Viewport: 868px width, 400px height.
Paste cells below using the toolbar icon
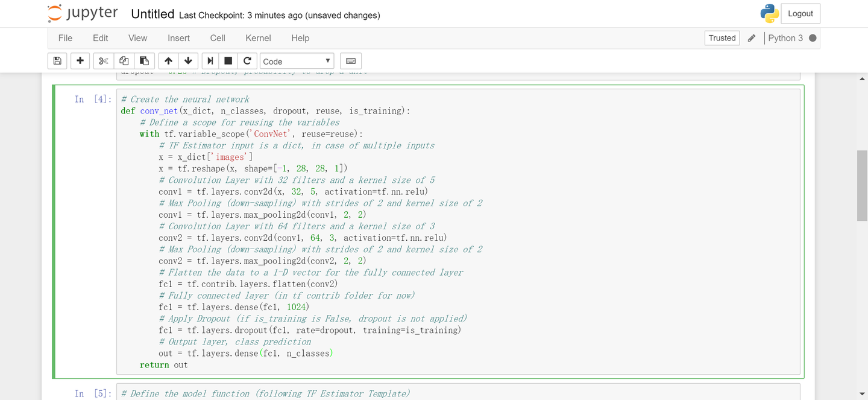point(144,61)
